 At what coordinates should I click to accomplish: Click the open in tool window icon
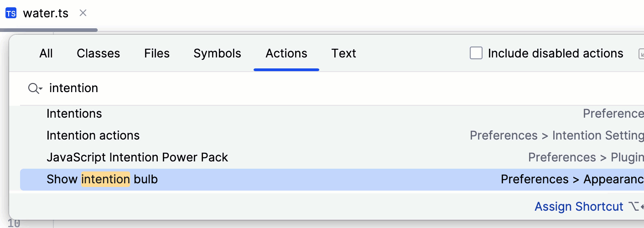click(x=641, y=54)
